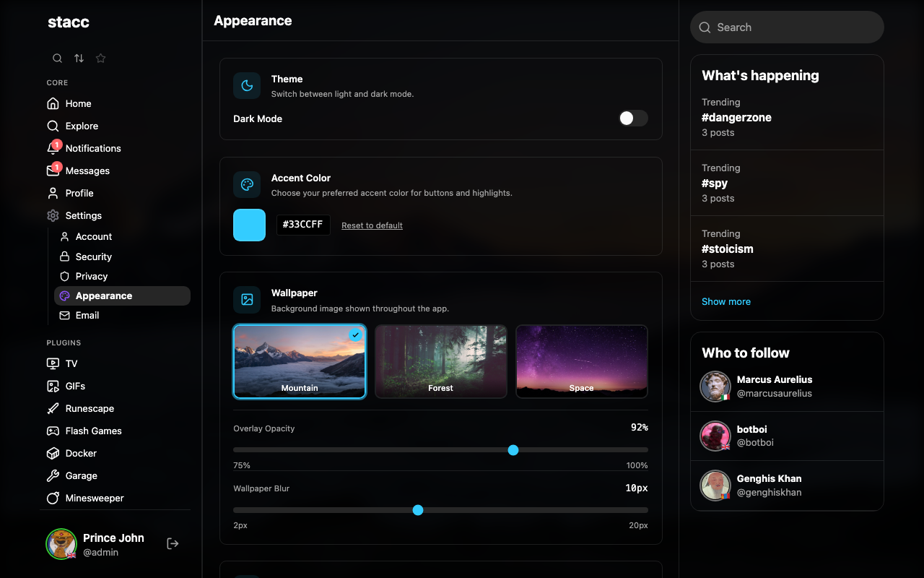
Task: Select the Space wallpaper
Action: coord(581,361)
